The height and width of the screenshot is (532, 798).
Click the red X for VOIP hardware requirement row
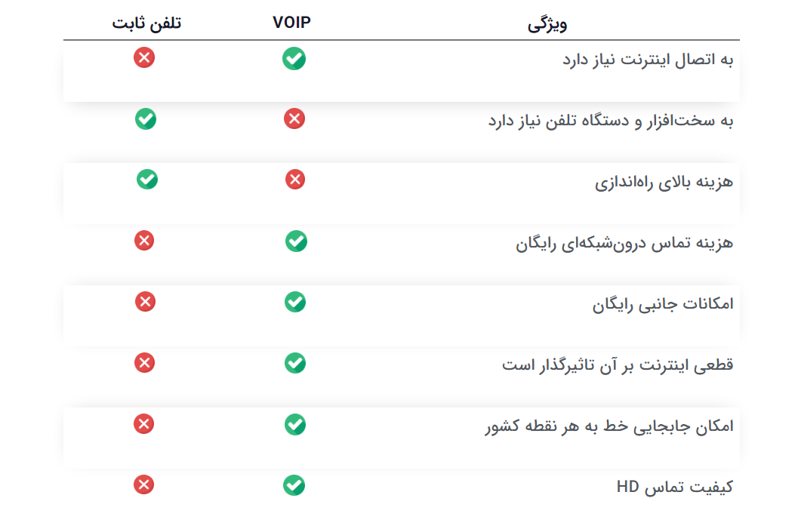pyautogui.click(x=294, y=118)
